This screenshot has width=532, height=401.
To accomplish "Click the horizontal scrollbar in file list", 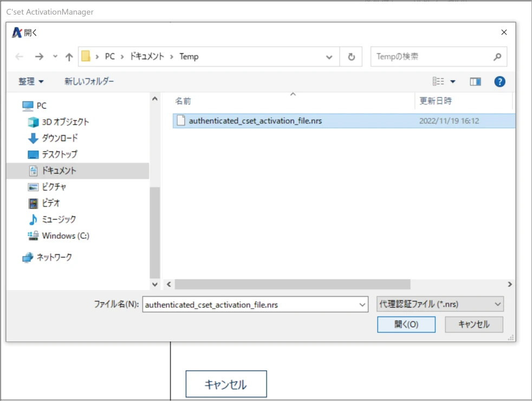I will 293,284.
